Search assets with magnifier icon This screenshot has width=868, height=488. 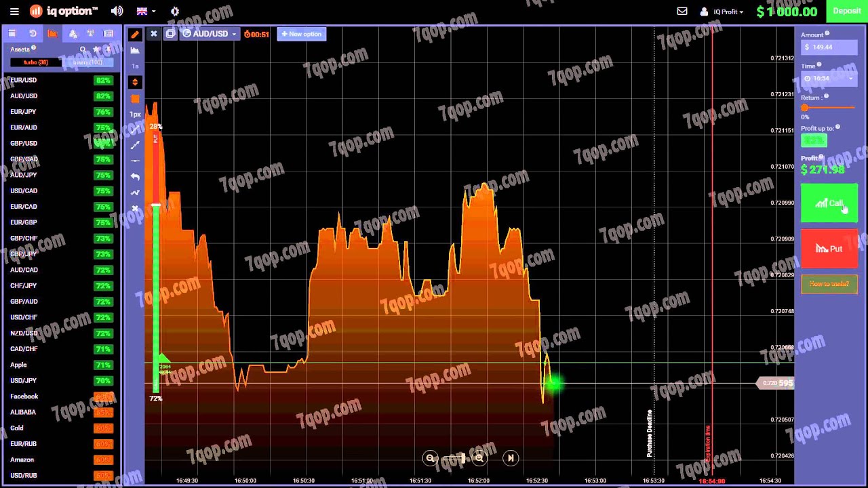click(83, 49)
